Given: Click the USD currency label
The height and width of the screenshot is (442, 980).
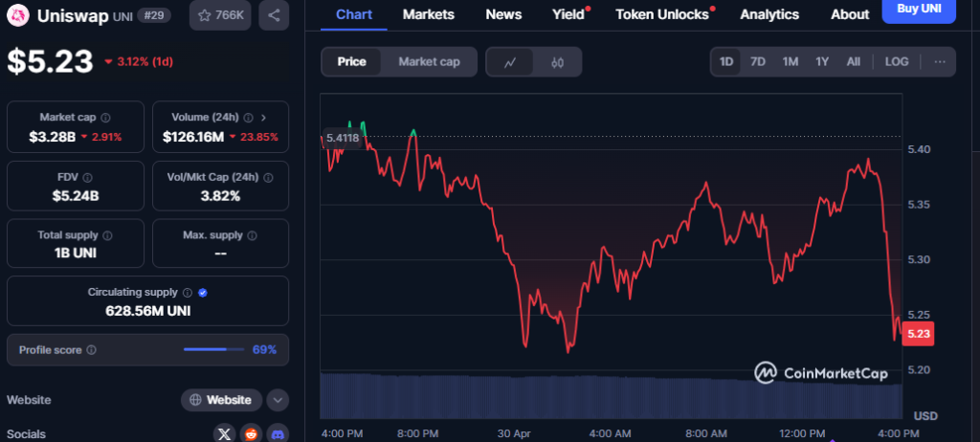Looking at the screenshot, I should 925,416.
